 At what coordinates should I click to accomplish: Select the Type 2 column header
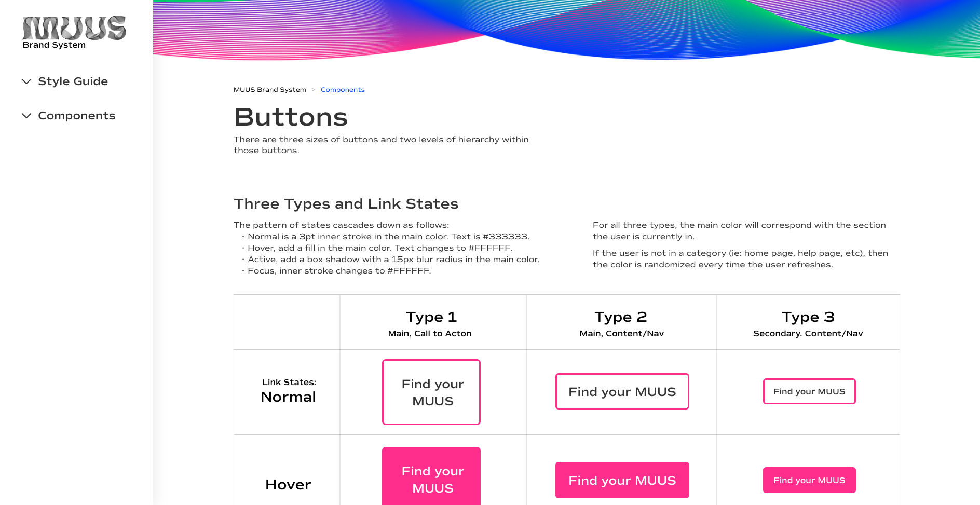(x=621, y=317)
